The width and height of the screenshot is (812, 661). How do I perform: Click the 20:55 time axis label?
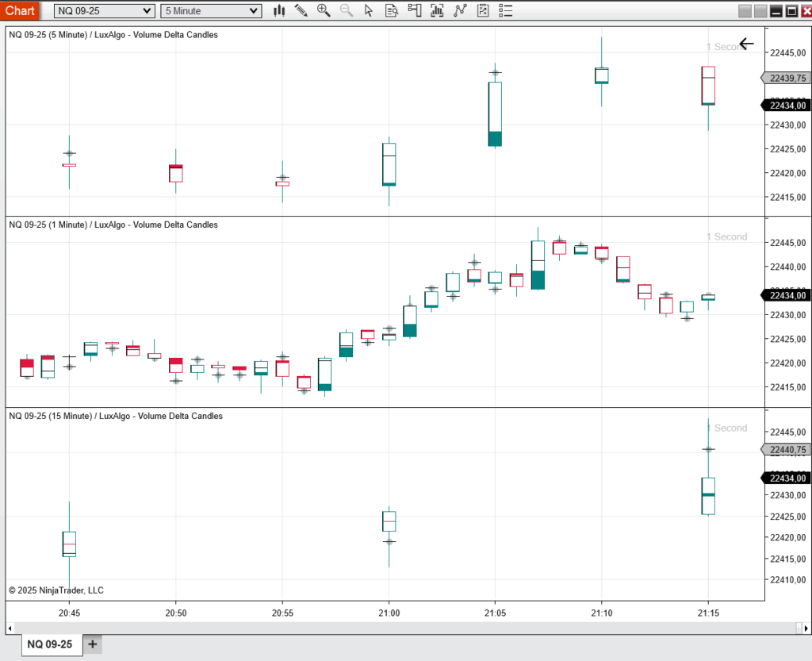point(282,613)
